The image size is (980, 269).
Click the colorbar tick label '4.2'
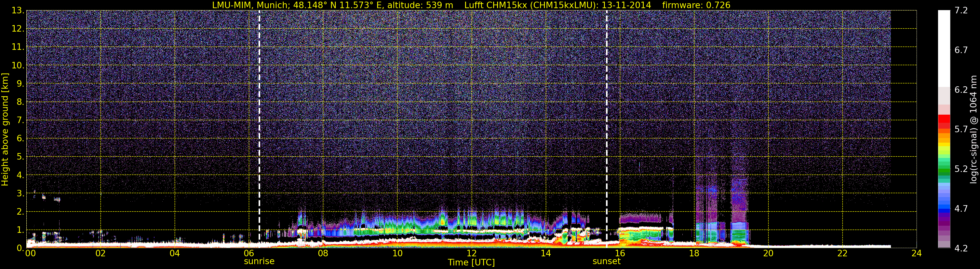pos(961,248)
